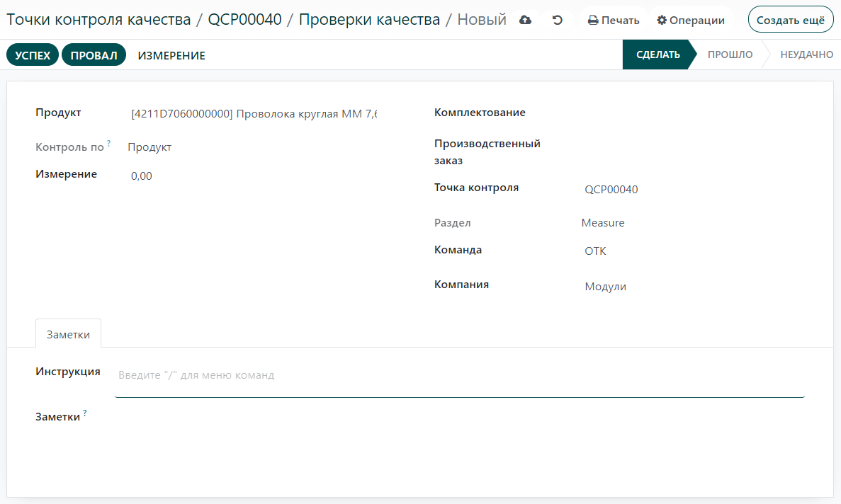
Task: Click the Новый breadcrumb text
Action: (482, 19)
